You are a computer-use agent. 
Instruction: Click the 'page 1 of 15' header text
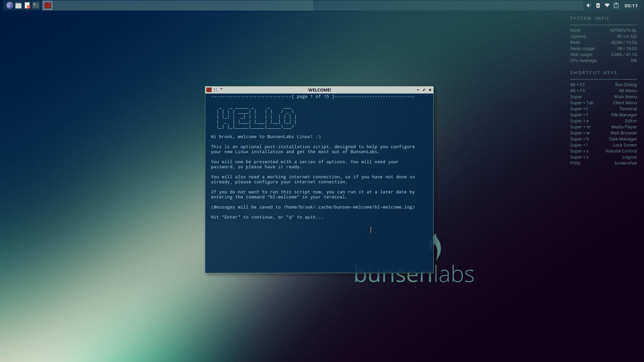click(x=313, y=97)
